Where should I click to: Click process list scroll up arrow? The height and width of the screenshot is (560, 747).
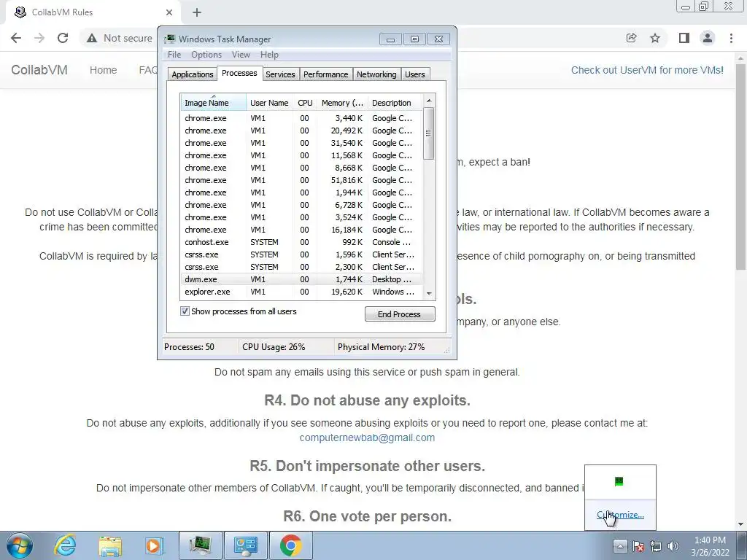coord(429,101)
